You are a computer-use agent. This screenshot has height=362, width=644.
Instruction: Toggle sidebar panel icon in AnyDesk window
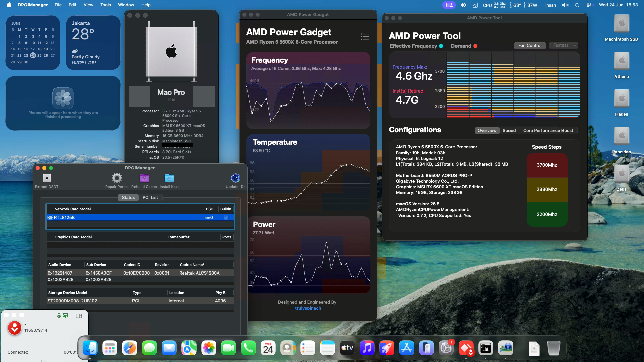pyautogui.click(x=79, y=316)
